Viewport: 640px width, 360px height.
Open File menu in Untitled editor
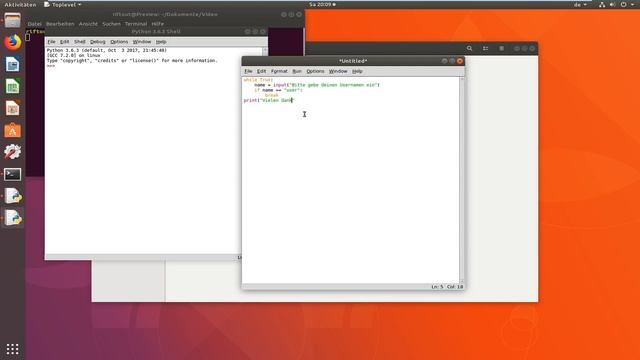point(248,71)
